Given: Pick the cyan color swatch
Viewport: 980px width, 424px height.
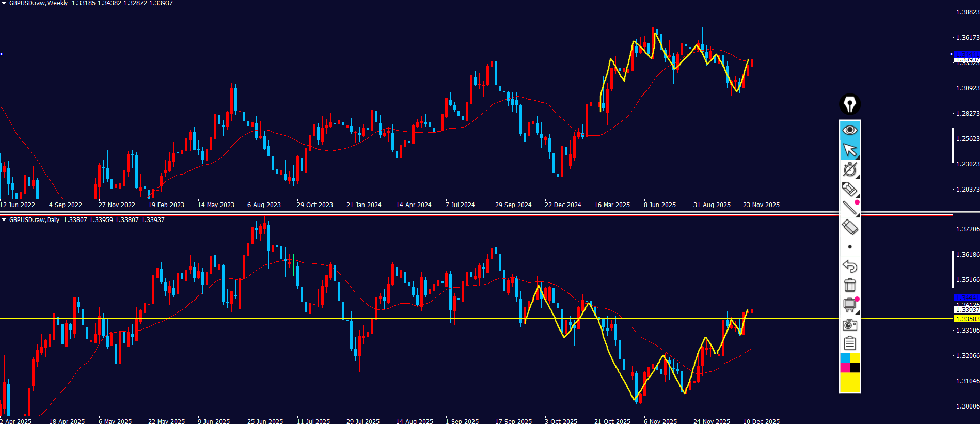Looking at the screenshot, I should coord(845,358).
